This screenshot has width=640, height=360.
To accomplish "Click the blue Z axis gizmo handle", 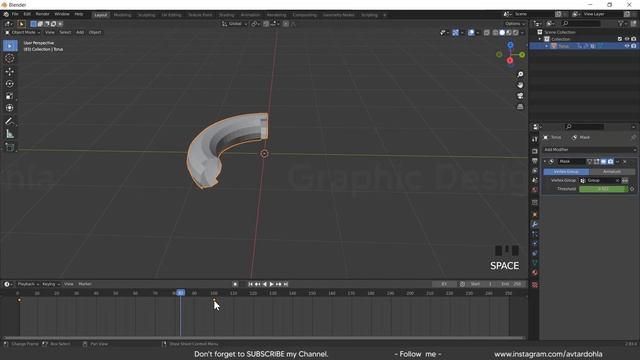I will coord(510,45).
